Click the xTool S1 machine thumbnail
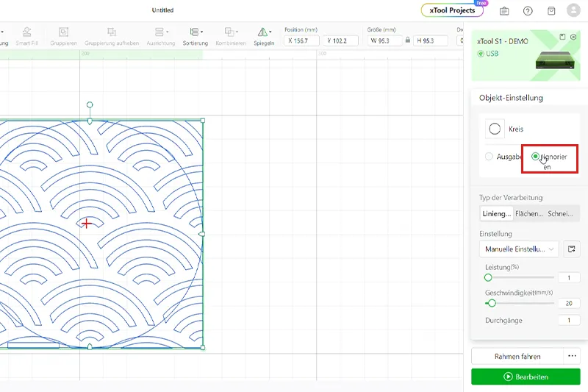Image resolution: width=588 pixels, height=392 pixels. 555,60
